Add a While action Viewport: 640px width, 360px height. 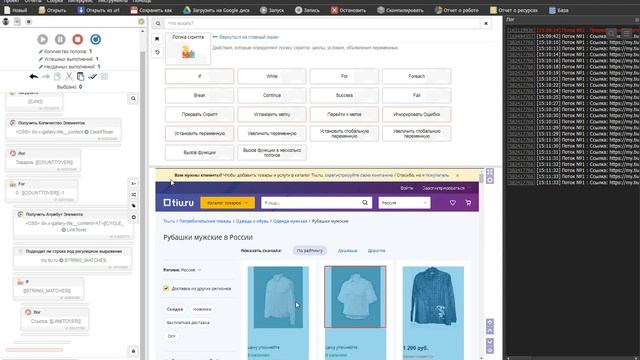272,76
